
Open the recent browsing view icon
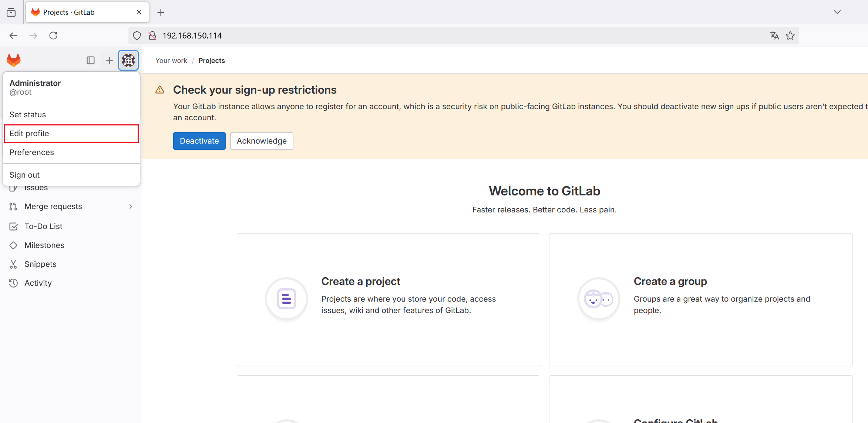11,13
